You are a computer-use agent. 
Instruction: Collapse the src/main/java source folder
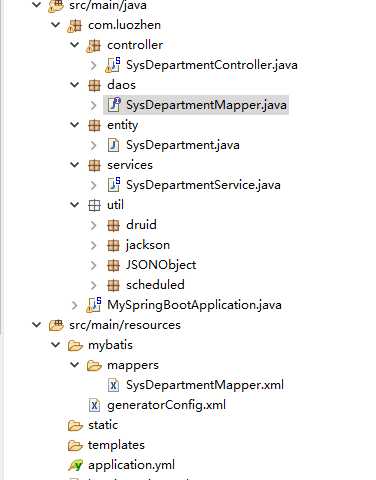(36, 5)
